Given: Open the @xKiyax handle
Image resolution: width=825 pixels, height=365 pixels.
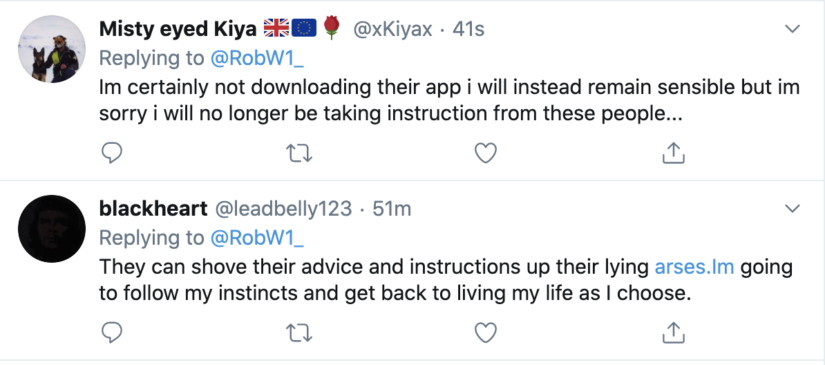Looking at the screenshot, I should tap(393, 30).
